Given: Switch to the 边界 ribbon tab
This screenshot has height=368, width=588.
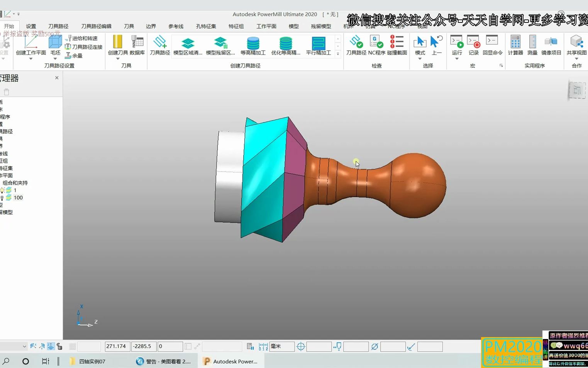Looking at the screenshot, I should (151, 26).
